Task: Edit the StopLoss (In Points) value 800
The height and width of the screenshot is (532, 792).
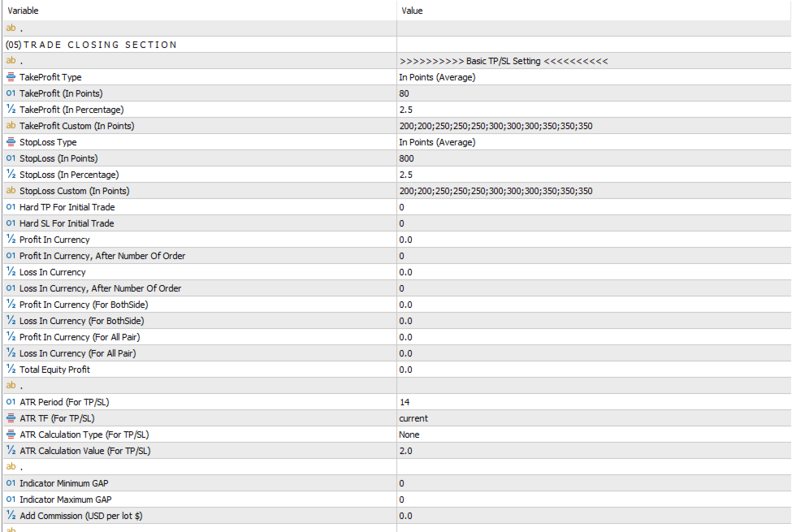Action: 593,158
